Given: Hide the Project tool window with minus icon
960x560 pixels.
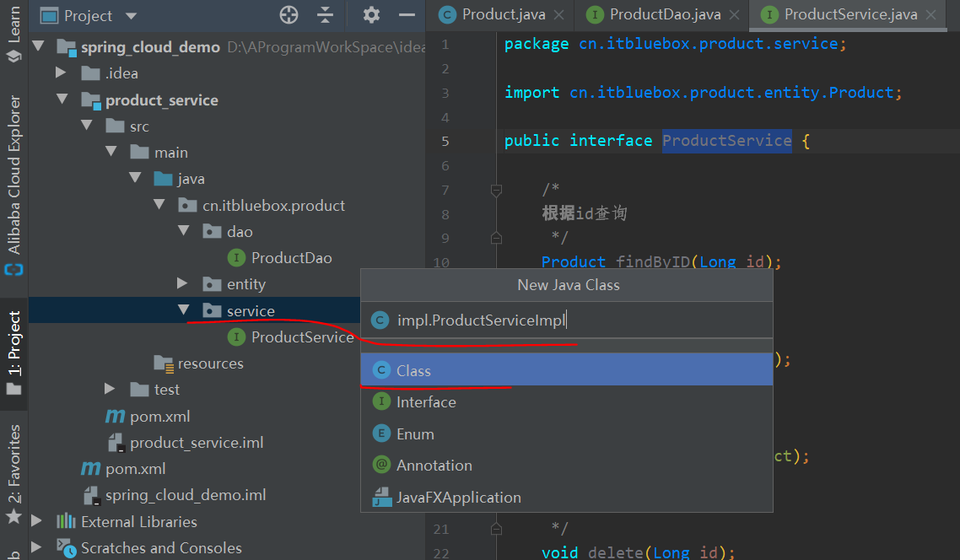Looking at the screenshot, I should pos(407,14).
